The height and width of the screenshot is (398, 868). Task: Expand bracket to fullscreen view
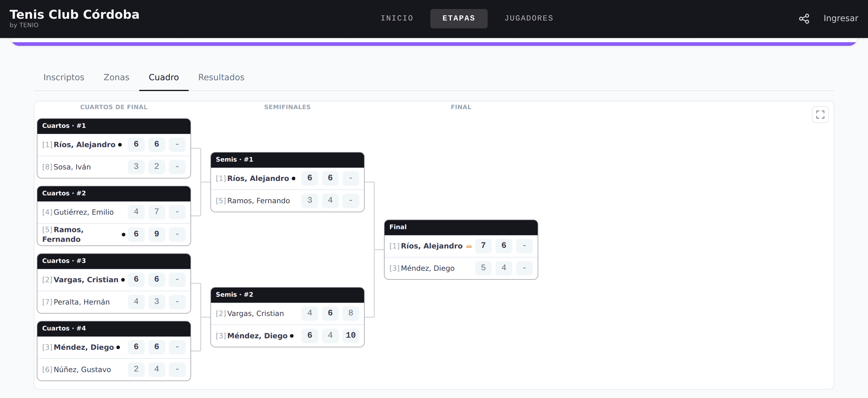pos(820,115)
